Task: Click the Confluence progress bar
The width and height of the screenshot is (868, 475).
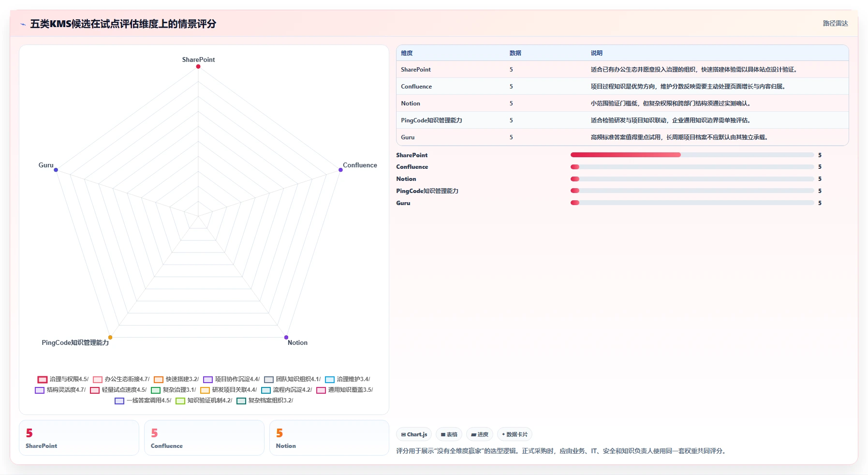Action: point(692,167)
